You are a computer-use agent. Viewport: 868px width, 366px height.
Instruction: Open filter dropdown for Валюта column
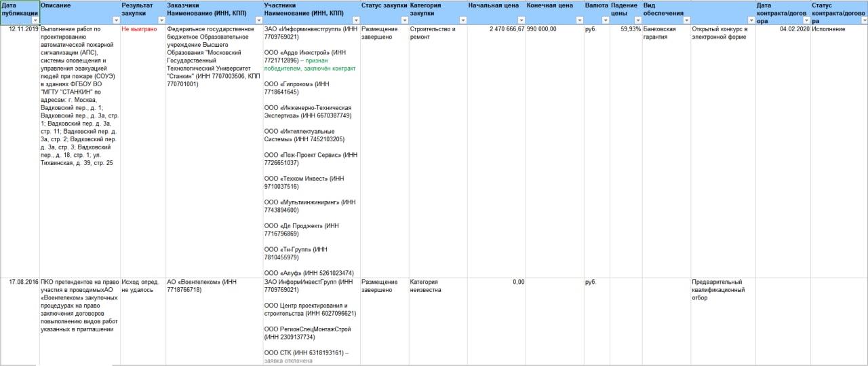pyautogui.click(x=604, y=20)
